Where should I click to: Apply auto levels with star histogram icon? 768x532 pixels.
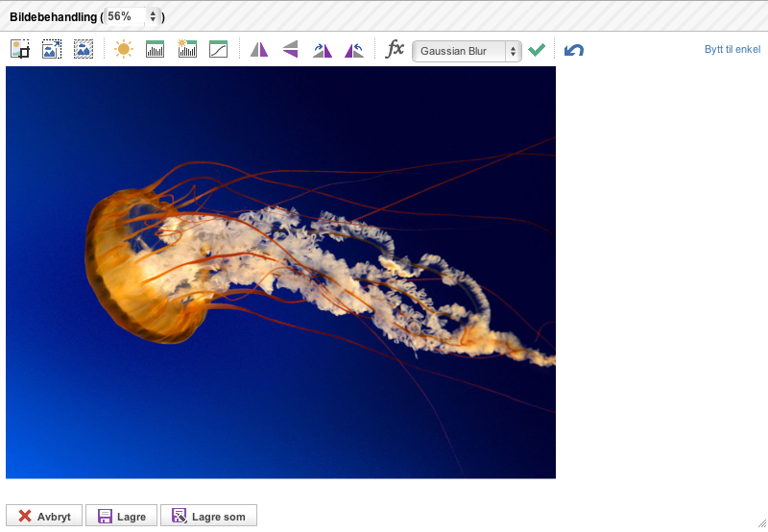coord(187,50)
